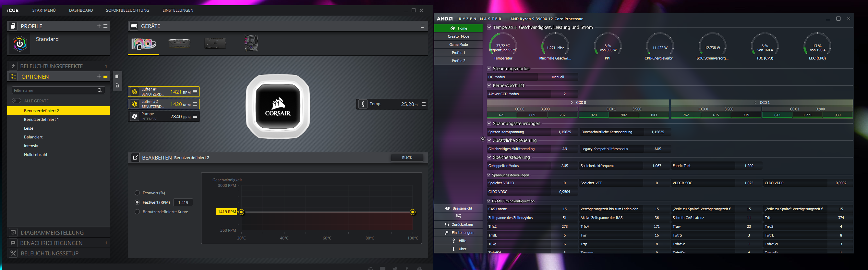Viewport: 868px width, 270px height.
Task: Open the Pumpe row menu icon
Action: (195, 116)
